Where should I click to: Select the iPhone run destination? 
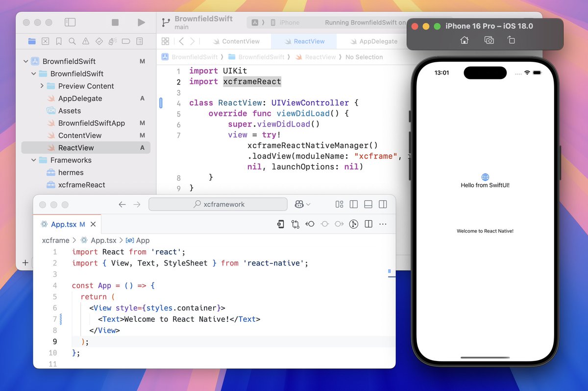tap(285, 23)
